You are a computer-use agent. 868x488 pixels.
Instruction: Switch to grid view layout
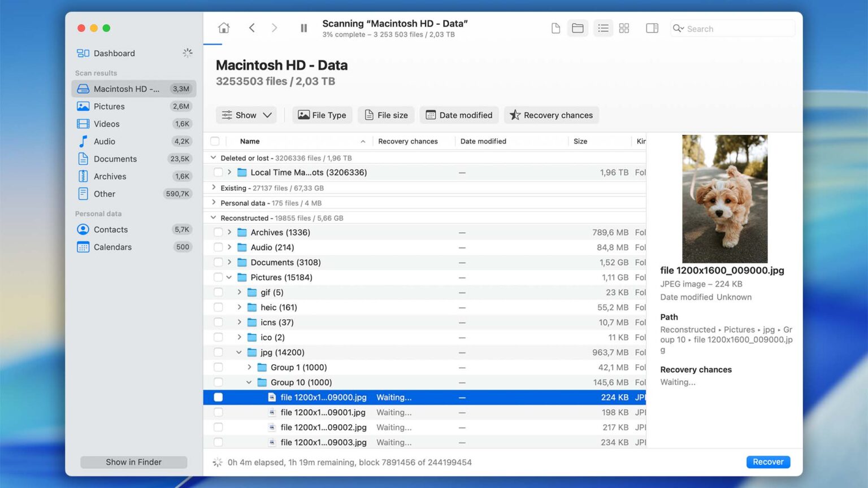[624, 28]
